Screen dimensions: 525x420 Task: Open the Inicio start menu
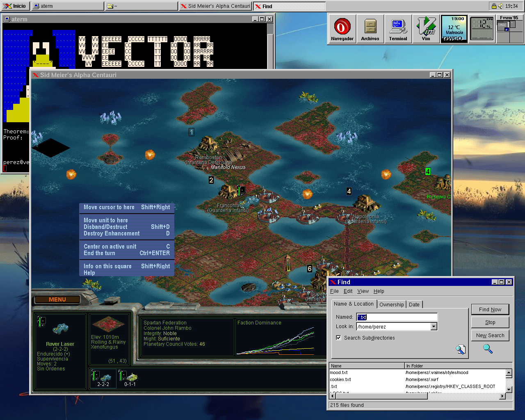[15, 6]
